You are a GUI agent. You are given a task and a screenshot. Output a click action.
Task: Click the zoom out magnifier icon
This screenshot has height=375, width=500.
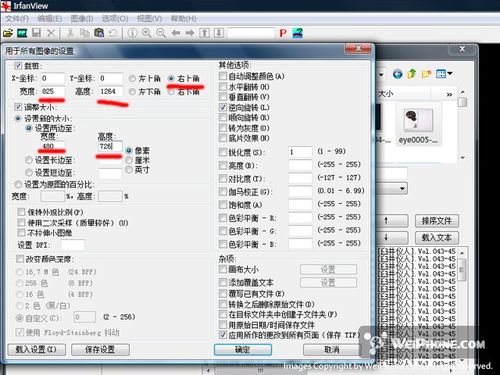pos(161,33)
